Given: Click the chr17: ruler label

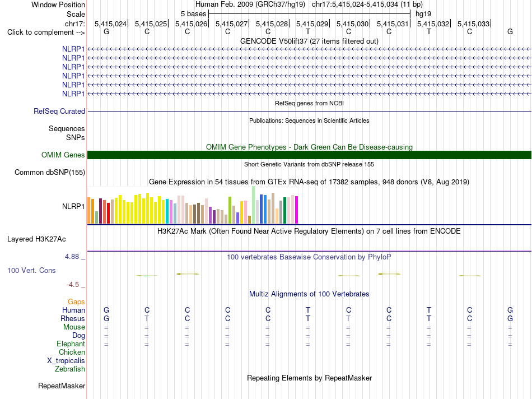Looking at the screenshot, I should (x=74, y=24).
